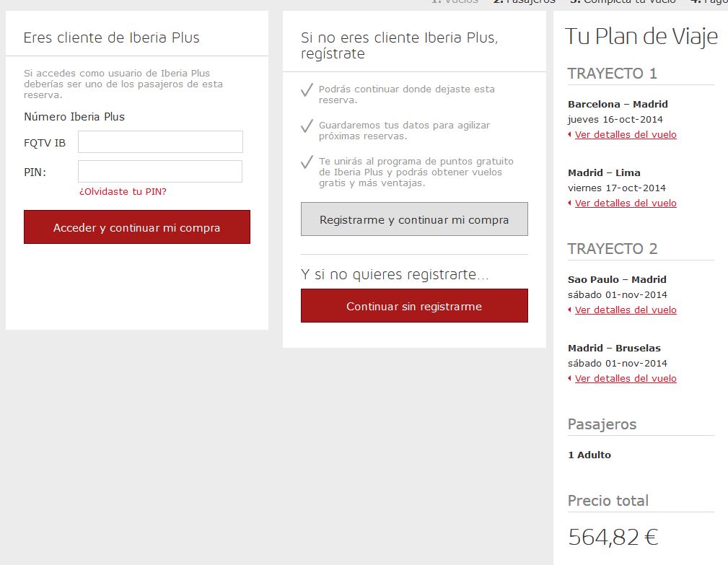Open the '¿Olvidaste tu PIN?' link
Screen dimensions: 728x565
pos(123,192)
